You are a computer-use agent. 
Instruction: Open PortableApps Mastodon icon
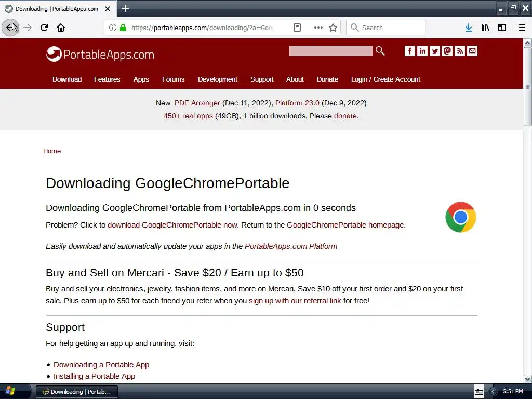tap(447, 51)
